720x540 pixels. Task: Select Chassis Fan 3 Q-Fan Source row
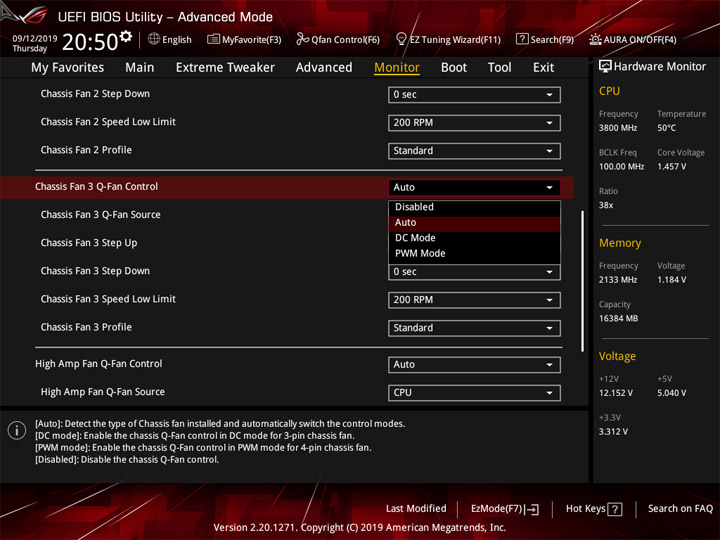pos(101,215)
